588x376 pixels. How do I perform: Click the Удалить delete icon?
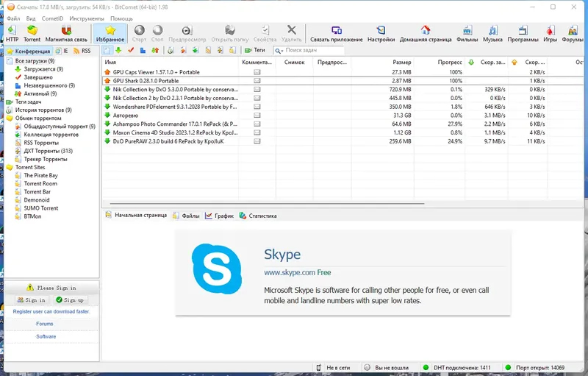pyautogui.click(x=291, y=33)
